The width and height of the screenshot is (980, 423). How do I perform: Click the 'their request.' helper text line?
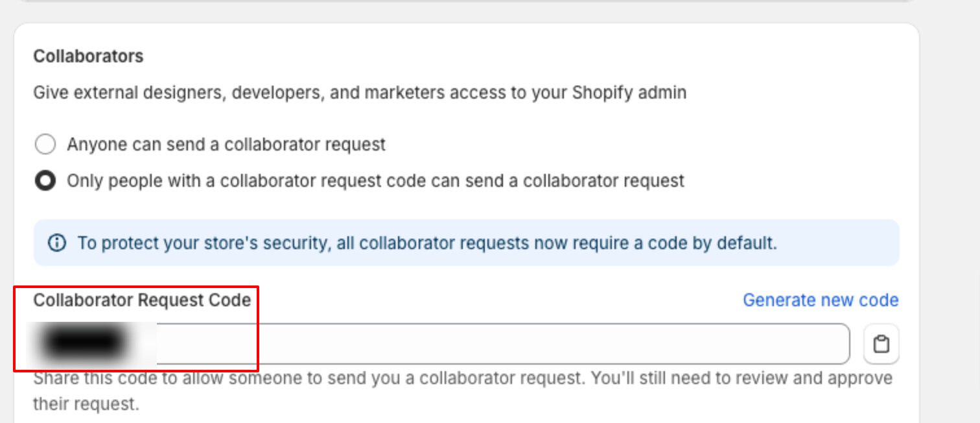[86, 405]
